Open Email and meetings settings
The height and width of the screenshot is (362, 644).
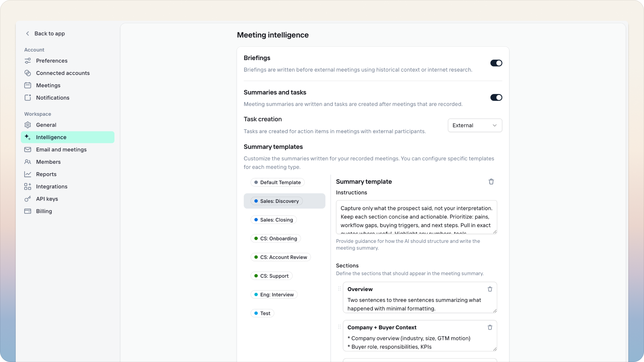point(68,150)
